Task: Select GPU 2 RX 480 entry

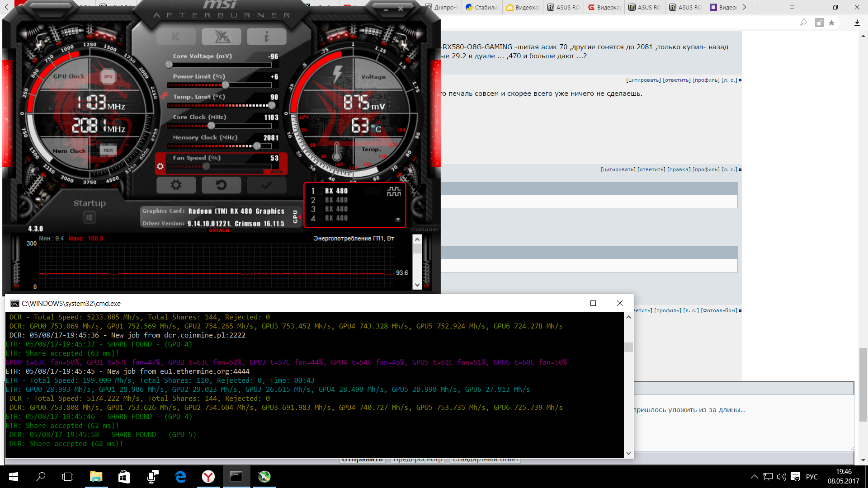Action: pyautogui.click(x=336, y=200)
